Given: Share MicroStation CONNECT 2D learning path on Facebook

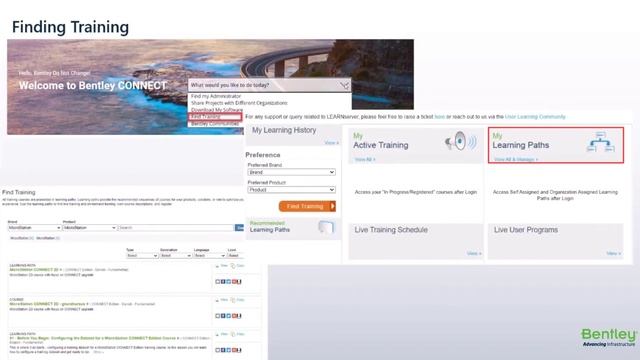Looking at the screenshot, I should pyautogui.click(x=223, y=282).
